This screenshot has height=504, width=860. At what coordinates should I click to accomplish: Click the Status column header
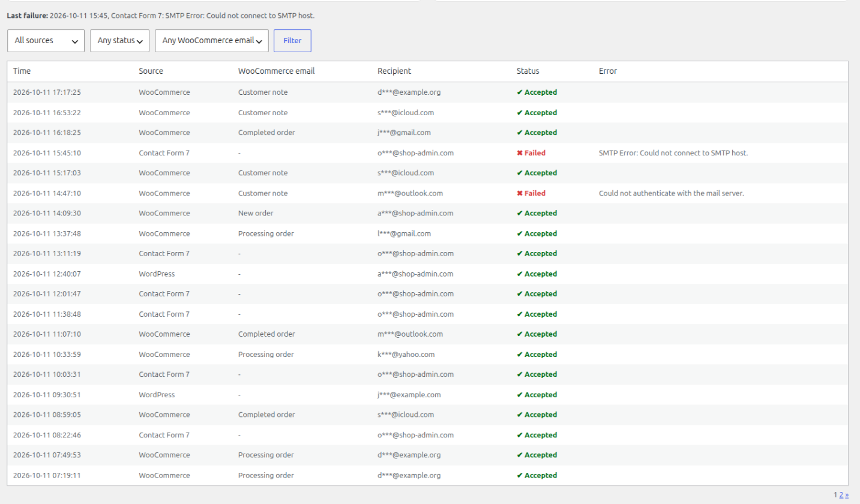pos(528,71)
